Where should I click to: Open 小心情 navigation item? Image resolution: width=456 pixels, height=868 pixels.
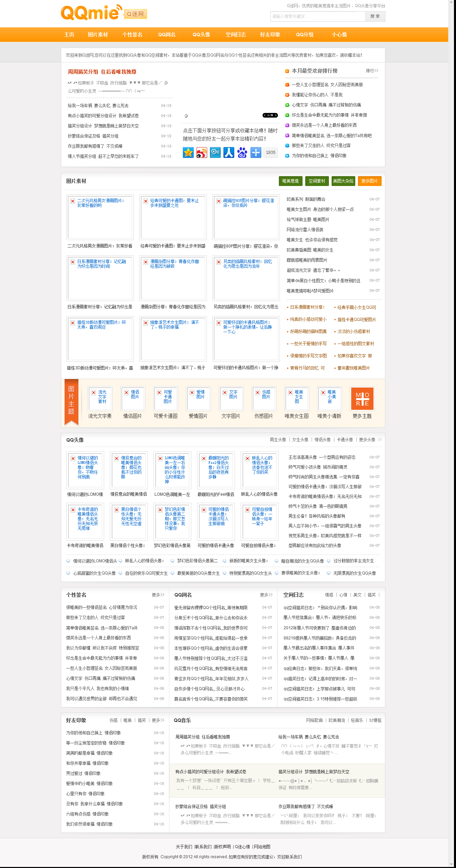(x=339, y=34)
